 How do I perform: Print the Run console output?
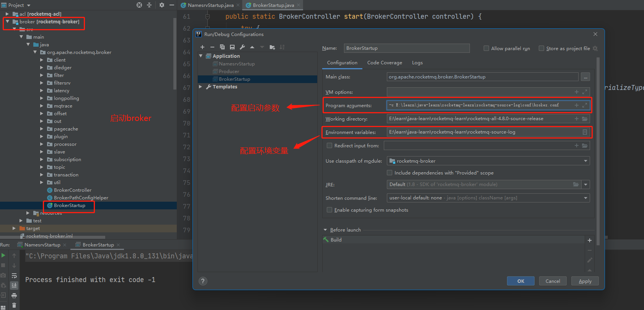coord(14,295)
